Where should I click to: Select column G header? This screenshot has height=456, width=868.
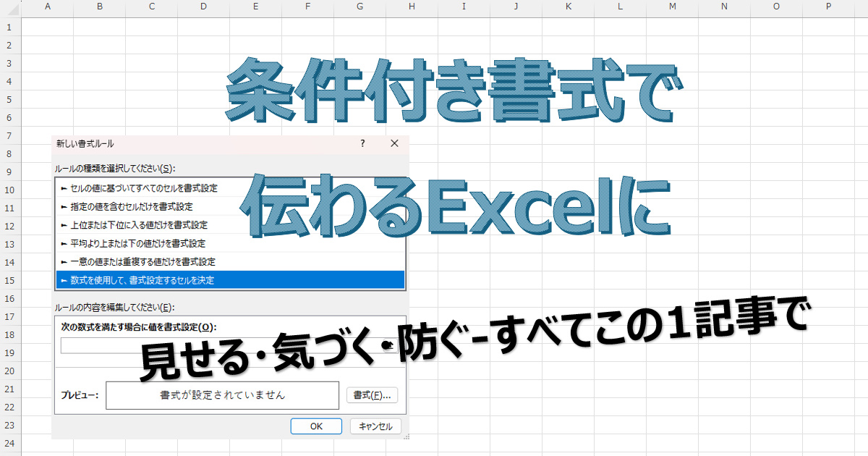(x=360, y=7)
